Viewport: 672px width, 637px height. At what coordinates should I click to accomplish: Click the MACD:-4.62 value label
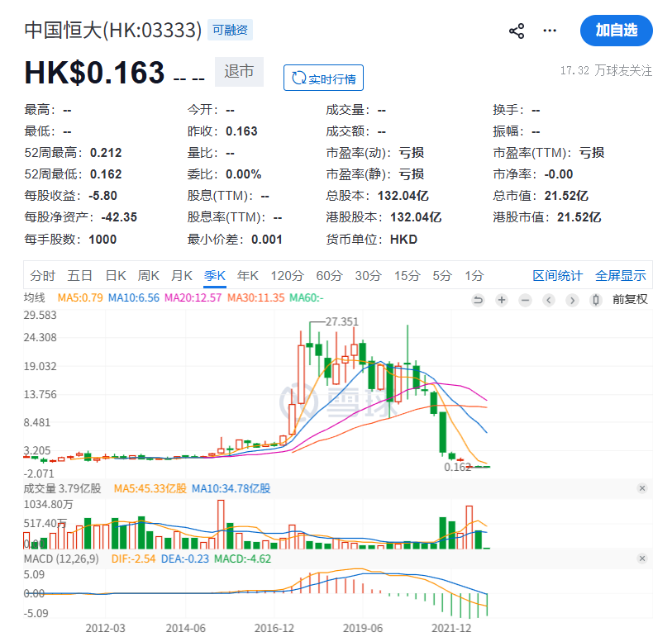tap(242, 559)
